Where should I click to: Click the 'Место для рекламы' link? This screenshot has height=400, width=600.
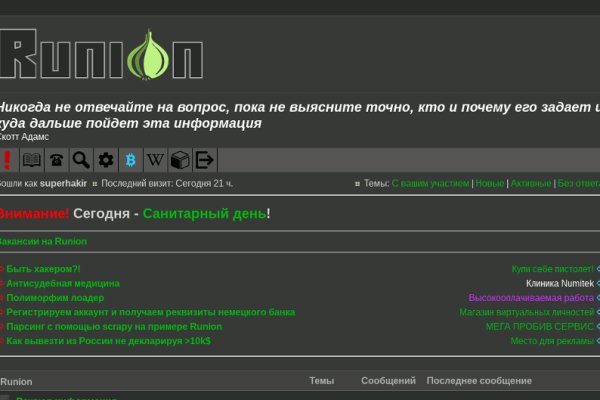552,341
